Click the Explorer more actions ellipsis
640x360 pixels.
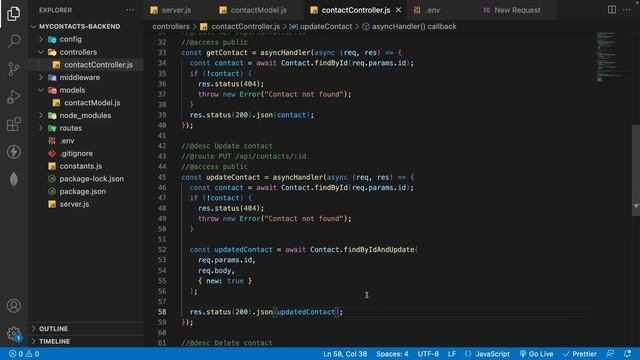130,10
